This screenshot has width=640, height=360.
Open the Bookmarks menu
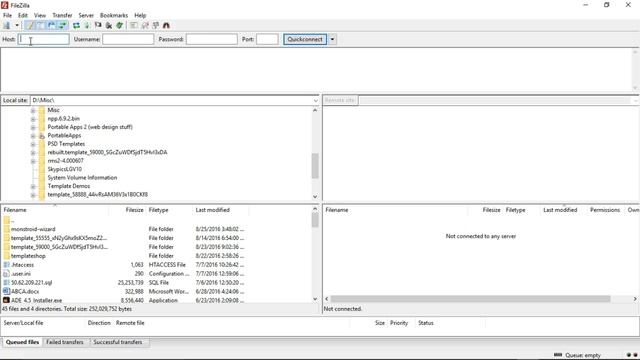click(114, 15)
